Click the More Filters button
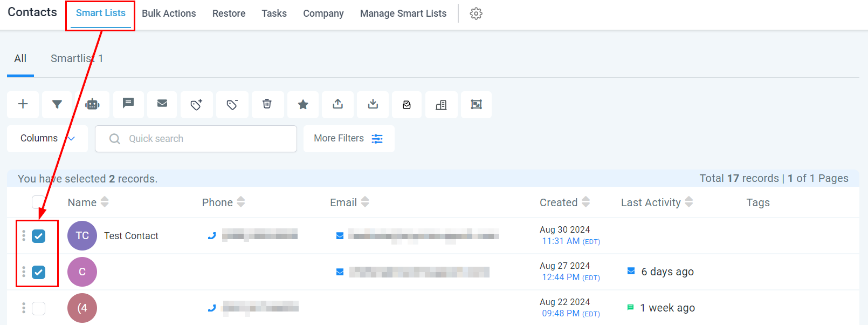868x325 pixels. 349,139
